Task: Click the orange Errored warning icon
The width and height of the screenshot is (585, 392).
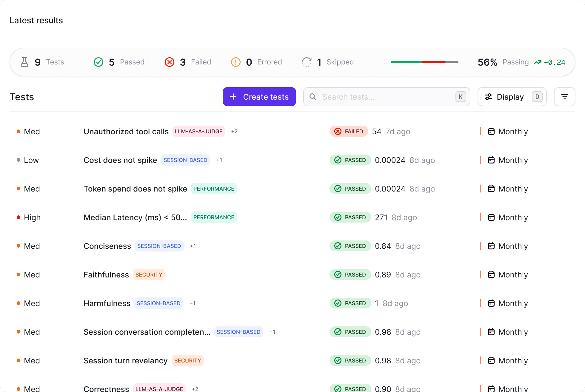Action: (236, 62)
